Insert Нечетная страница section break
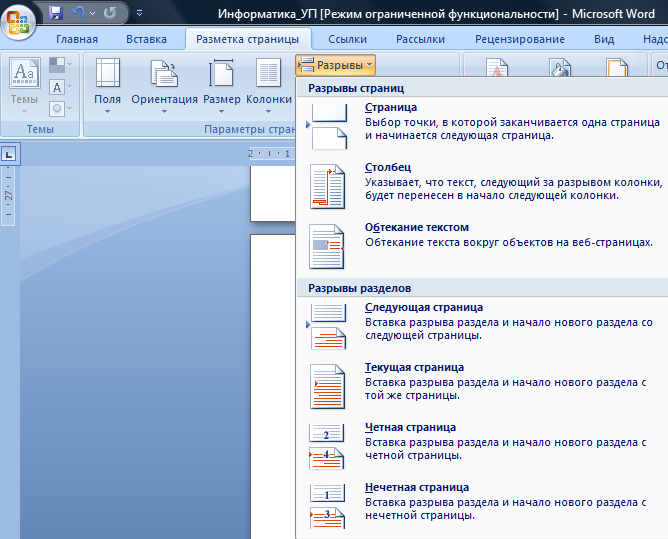Viewport: 668px width, 539px height. click(x=482, y=506)
